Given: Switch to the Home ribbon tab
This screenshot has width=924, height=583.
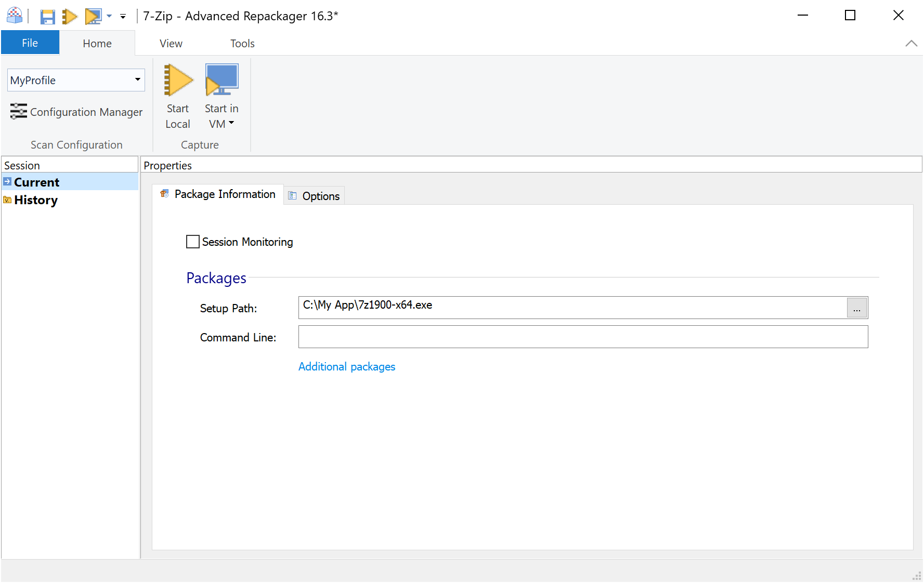Looking at the screenshot, I should click(97, 43).
